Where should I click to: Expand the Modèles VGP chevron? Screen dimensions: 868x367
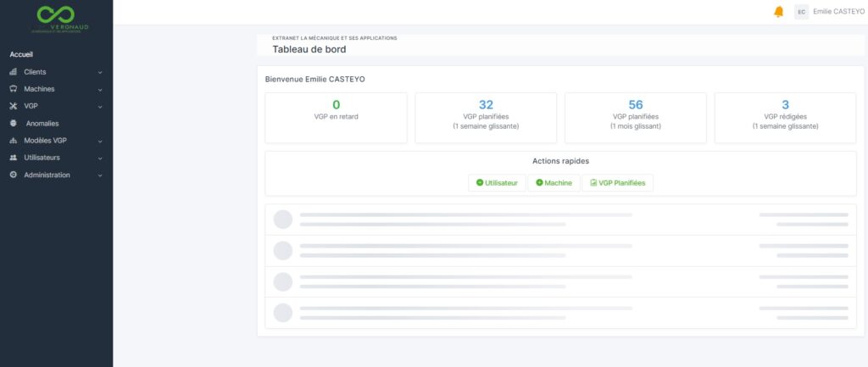[x=100, y=142]
